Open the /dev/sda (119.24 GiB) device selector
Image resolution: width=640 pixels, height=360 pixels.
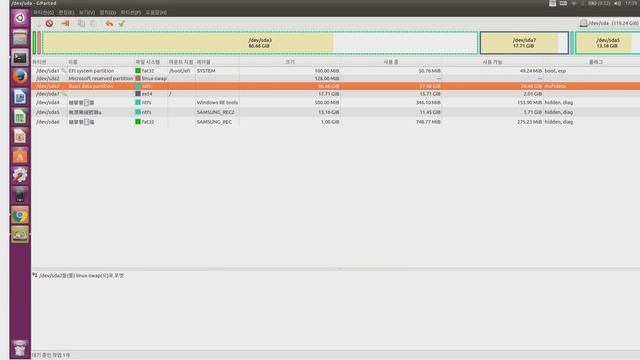pyautogui.click(x=609, y=23)
